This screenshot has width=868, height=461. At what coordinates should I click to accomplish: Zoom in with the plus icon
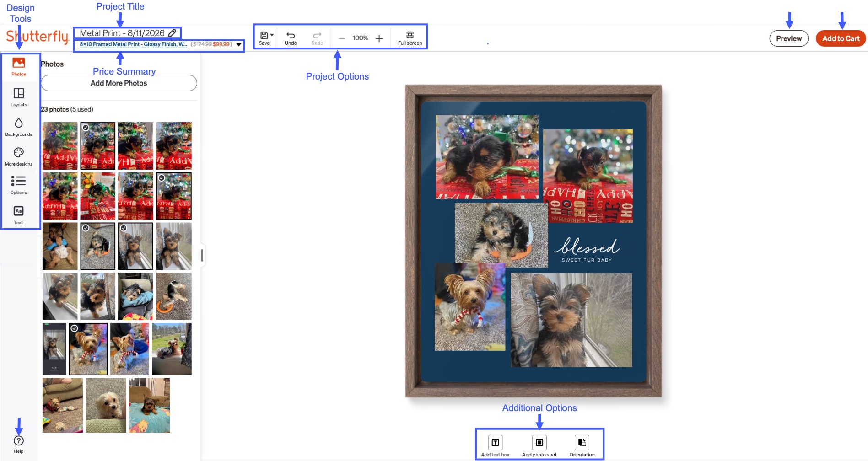point(379,38)
